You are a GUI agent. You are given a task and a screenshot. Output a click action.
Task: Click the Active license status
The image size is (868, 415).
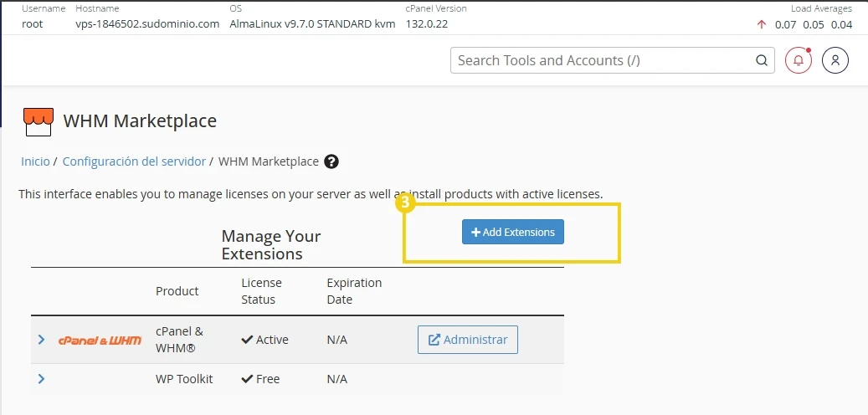coord(265,340)
